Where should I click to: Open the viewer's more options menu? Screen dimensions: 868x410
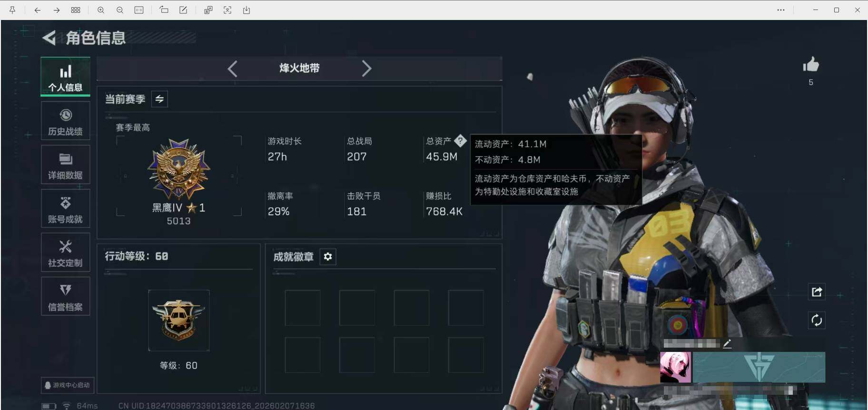point(781,10)
